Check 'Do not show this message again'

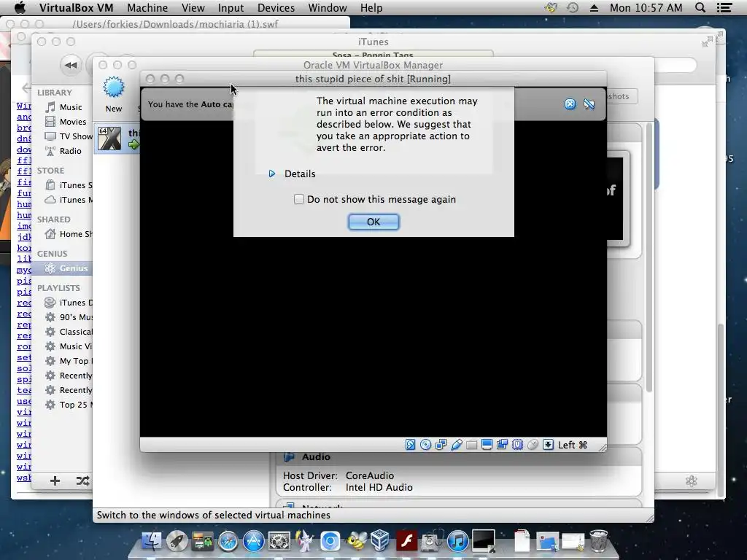pos(298,199)
